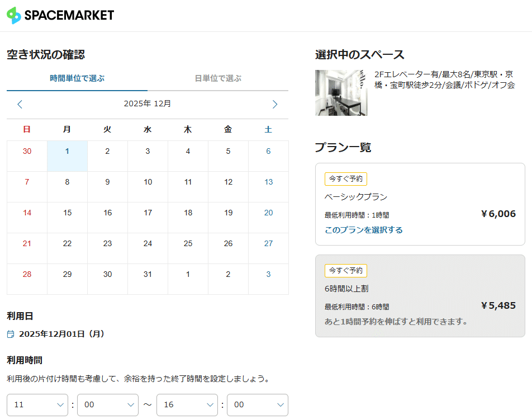
Task: Switch to the 時間単位で選ぶ tab
Action: pos(77,78)
